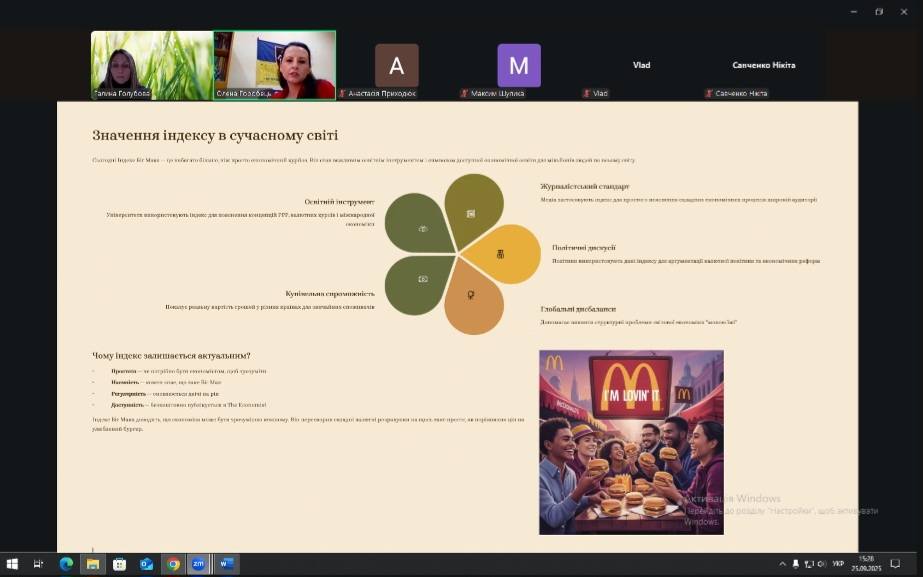
Task: Open Microsoft Store in the taskbar
Action: (119, 564)
